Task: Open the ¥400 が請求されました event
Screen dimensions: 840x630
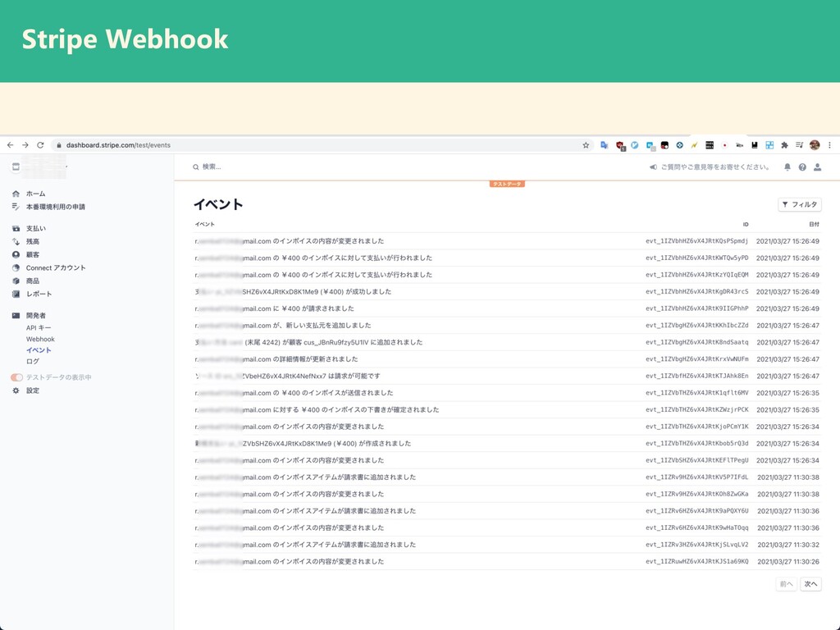Action: pos(507,309)
